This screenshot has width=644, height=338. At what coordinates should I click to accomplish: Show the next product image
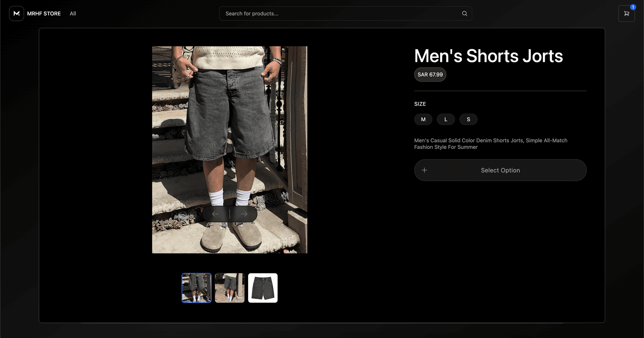click(244, 214)
